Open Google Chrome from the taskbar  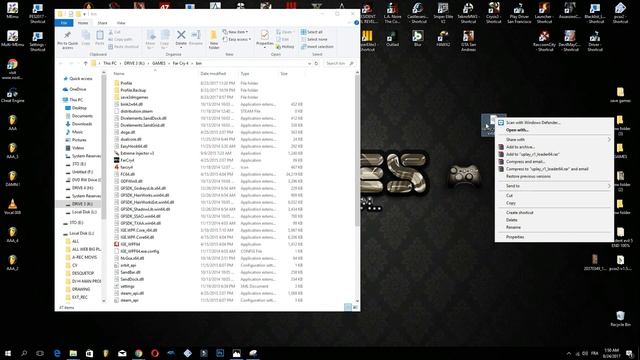point(139,353)
